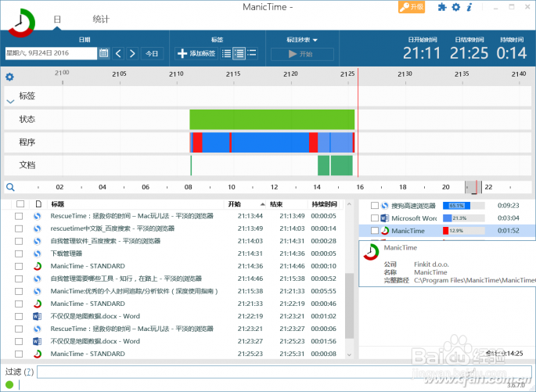
Task: Check the 21:25:23 ManicTime row checkbox
Action: pyautogui.click(x=19, y=354)
